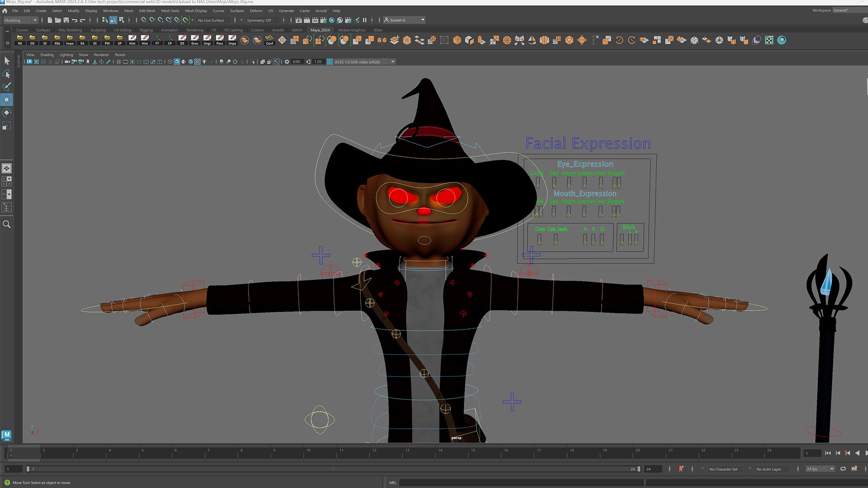Switch to the Rigging shelf tab

coord(146,30)
